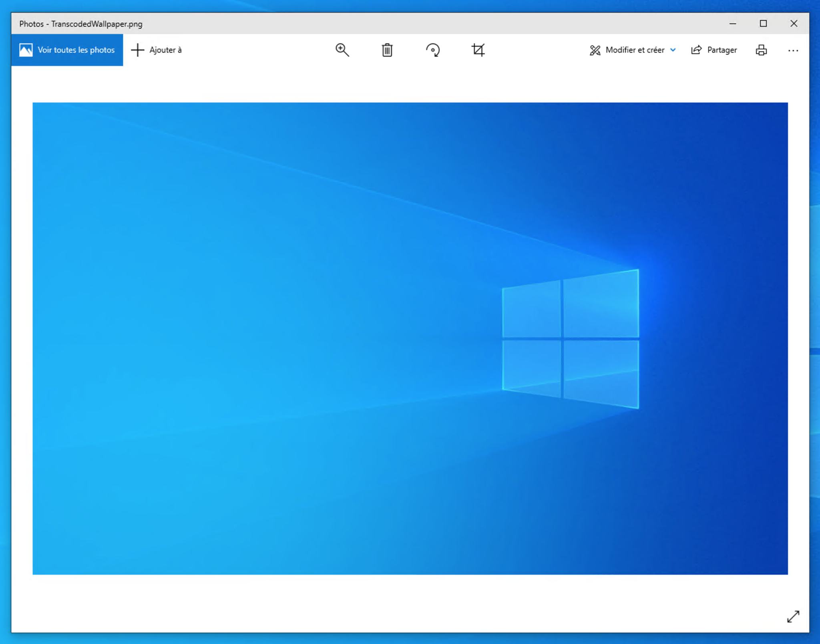Delete TranscodedWallpaper.png using the trash icon
Viewport: 820px width, 644px height.
click(386, 50)
